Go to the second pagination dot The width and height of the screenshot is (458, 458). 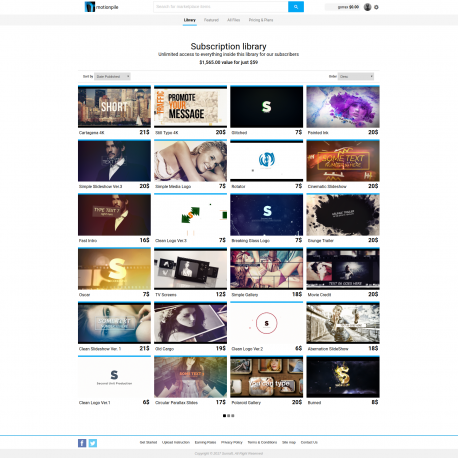point(229,416)
